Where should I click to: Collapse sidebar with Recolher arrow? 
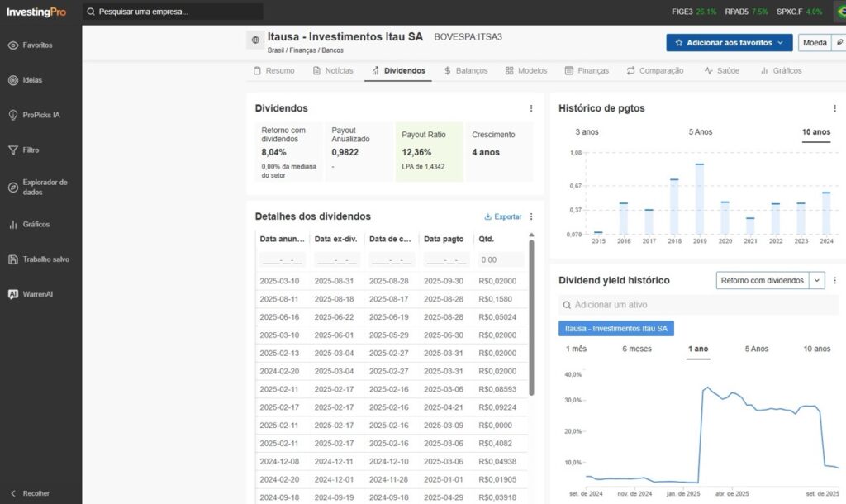coord(13,494)
